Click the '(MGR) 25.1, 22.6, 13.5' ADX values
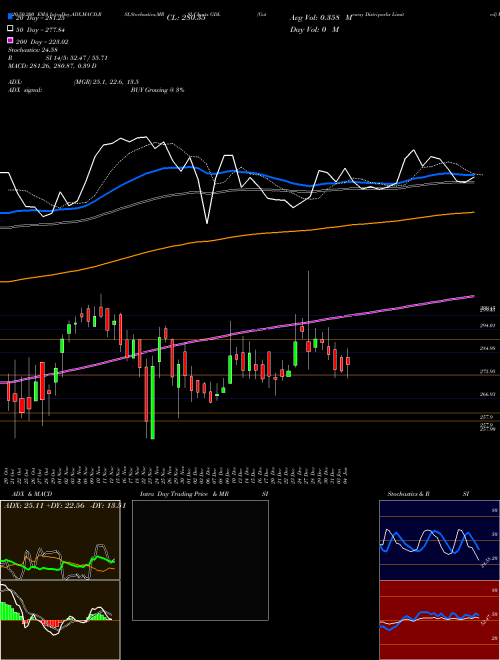 (x=106, y=82)
